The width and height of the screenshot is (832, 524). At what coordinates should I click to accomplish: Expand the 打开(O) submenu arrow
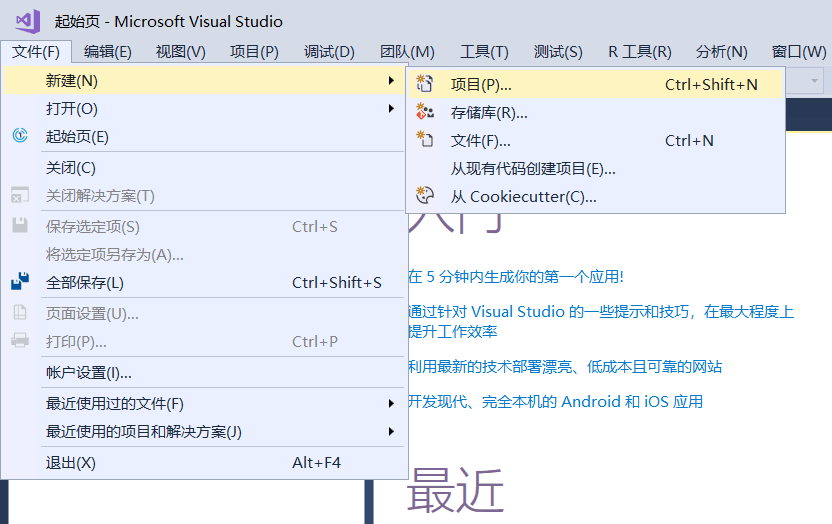tap(391, 109)
